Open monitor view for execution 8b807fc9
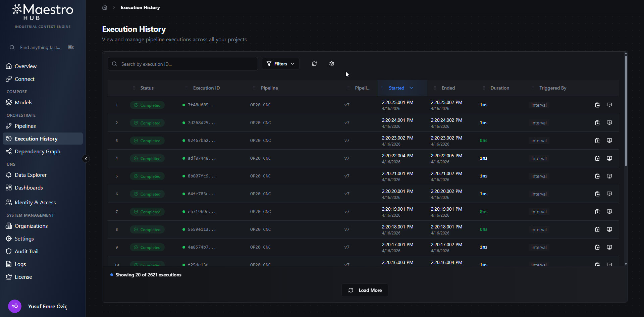Screen dimensions: 644x317 [609, 176]
